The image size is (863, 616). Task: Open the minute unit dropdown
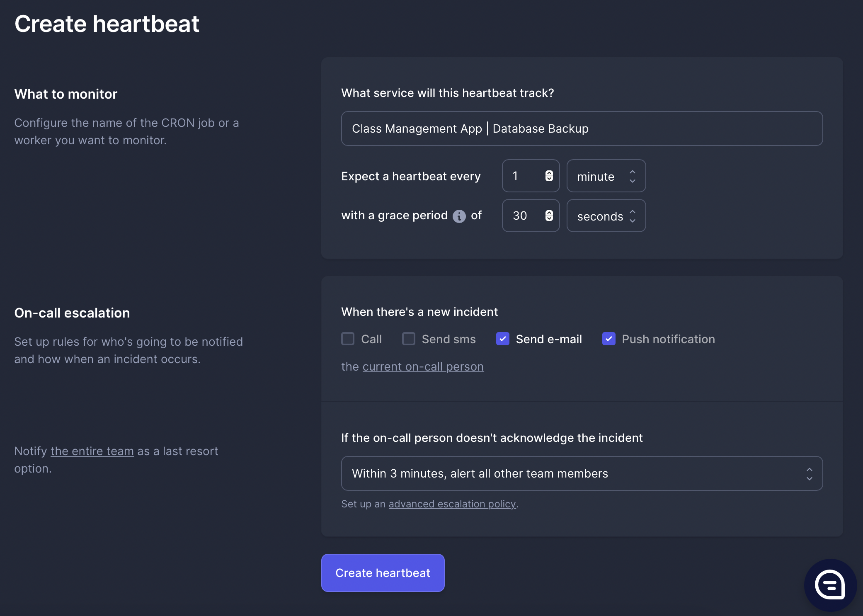606,176
